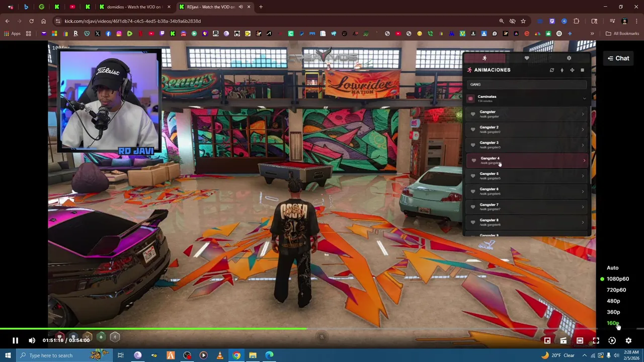Mute the RDjavi tab audio icon
The height and width of the screenshot is (362, 644).
tap(240, 7)
